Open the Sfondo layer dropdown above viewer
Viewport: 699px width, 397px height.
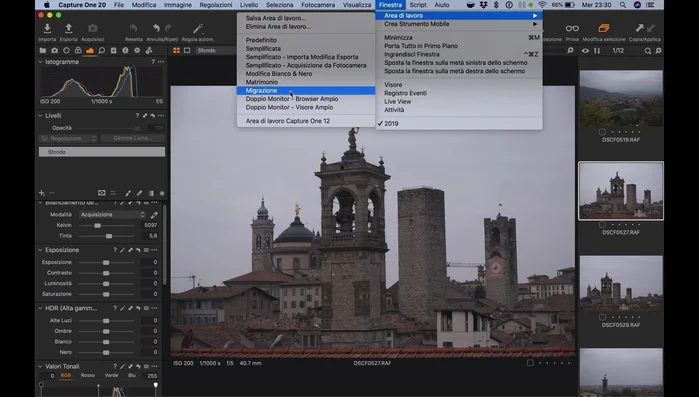pyautogui.click(x=216, y=50)
